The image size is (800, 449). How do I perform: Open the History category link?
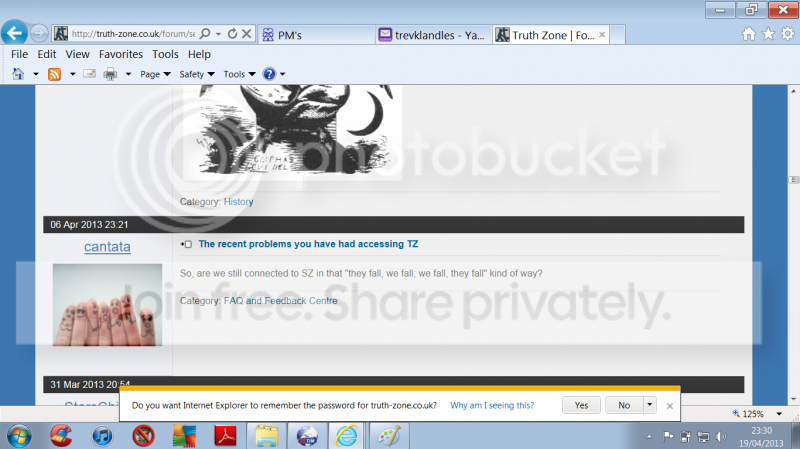point(238,202)
